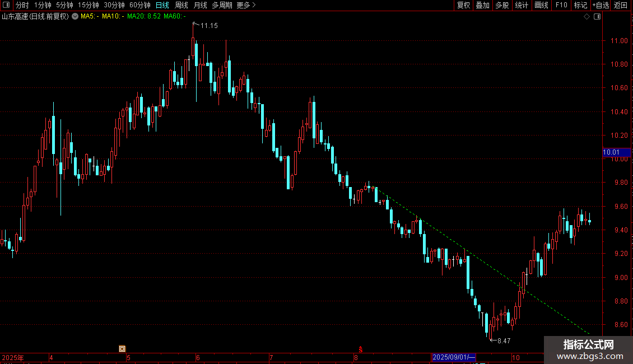Select the 日线 daily chart tab

(162, 5)
